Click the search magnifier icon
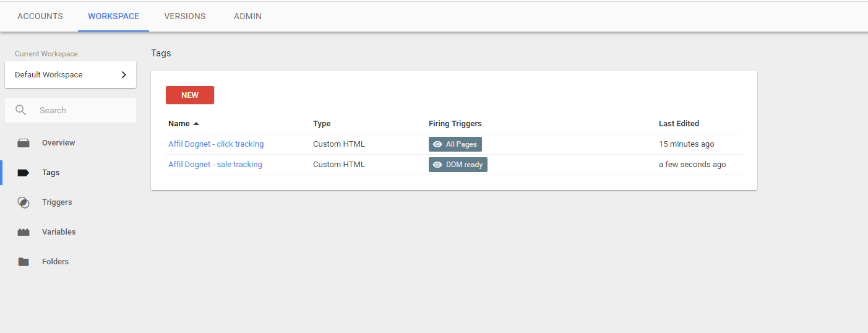 [21, 110]
